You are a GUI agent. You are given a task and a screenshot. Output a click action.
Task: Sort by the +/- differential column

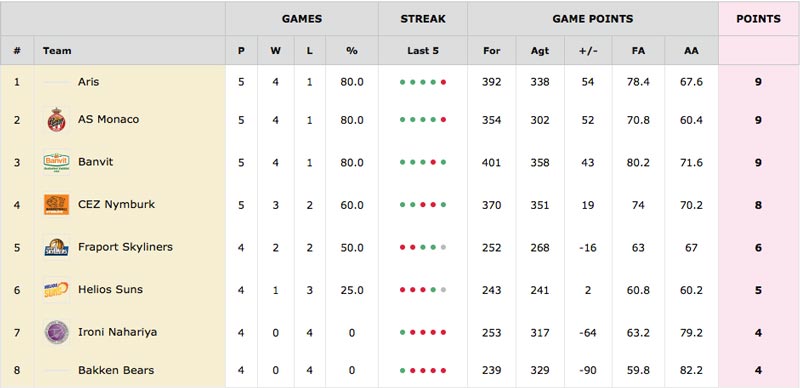point(588,51)
